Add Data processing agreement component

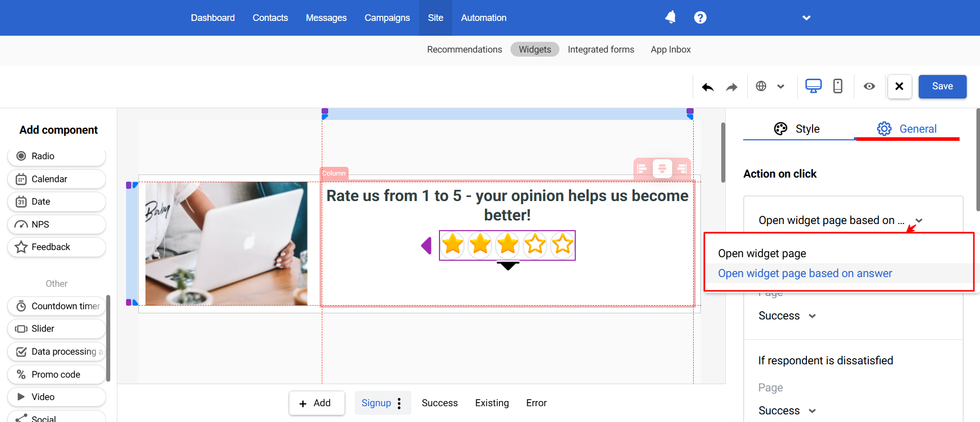point(57,352)
